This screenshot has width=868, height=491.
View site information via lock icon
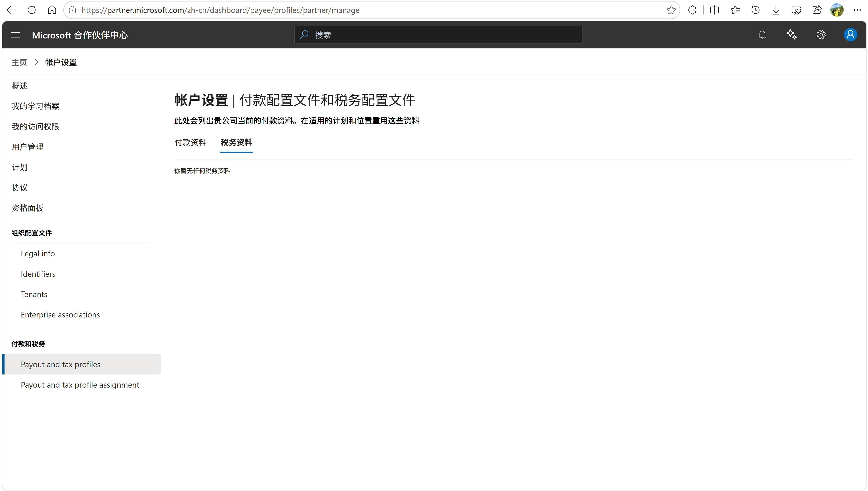click(72, 10)
